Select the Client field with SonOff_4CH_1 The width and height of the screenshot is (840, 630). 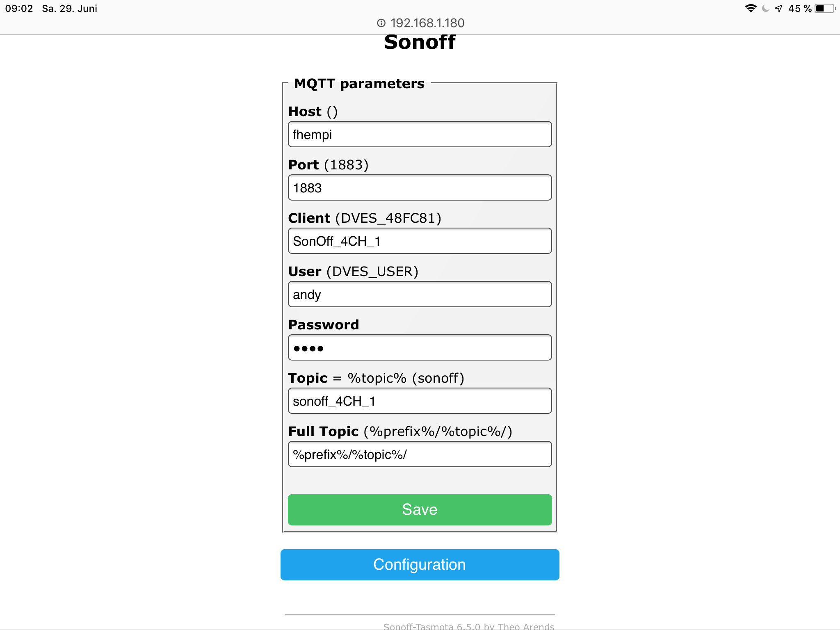pyautogui.click(x=420, y=241)
